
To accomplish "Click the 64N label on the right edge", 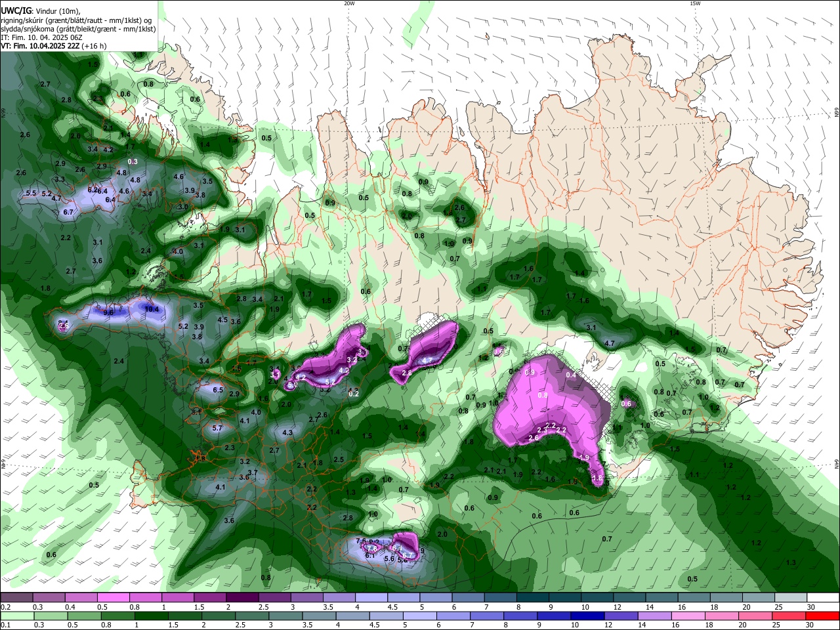I will 837,465.
